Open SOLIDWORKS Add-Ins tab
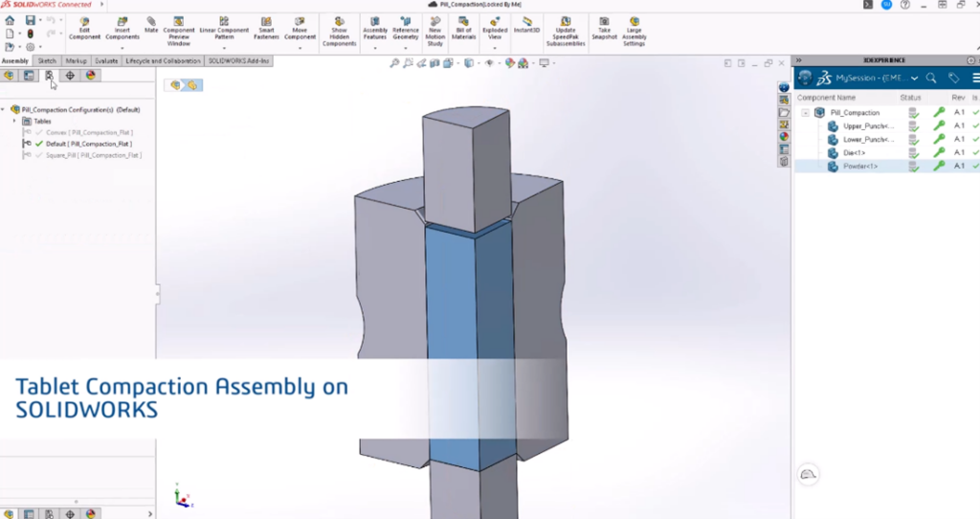Screen dimensions: 980x519 [238, 60]
